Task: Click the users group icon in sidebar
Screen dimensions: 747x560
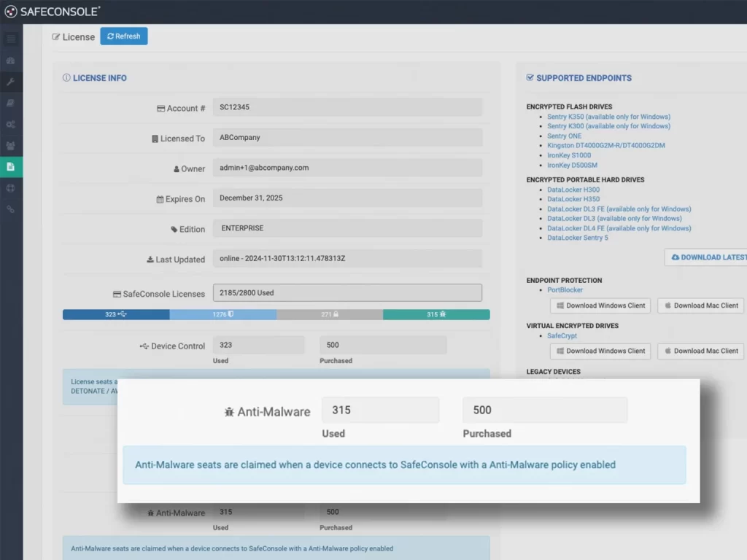Action: pos(11,146)
